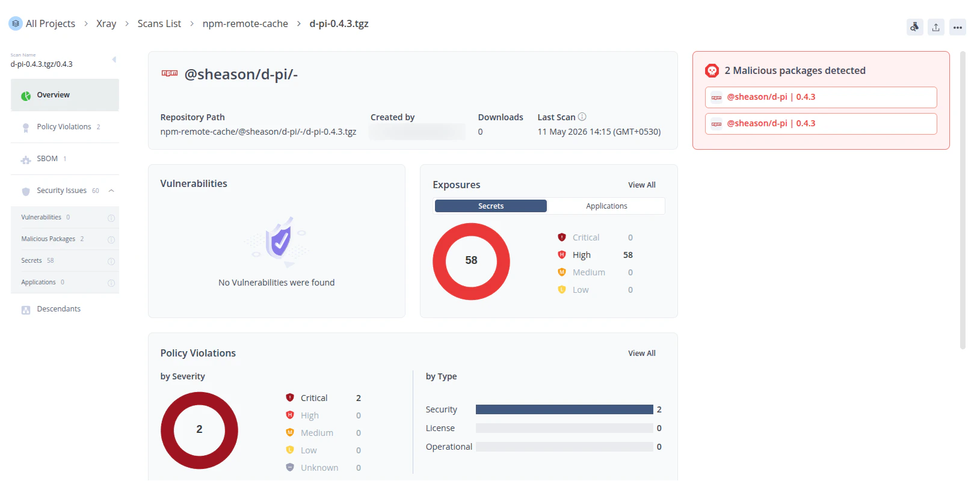
Task: Click the info icon in the sidebar Vulnerabilities row
Action: [x=111, y=218]
